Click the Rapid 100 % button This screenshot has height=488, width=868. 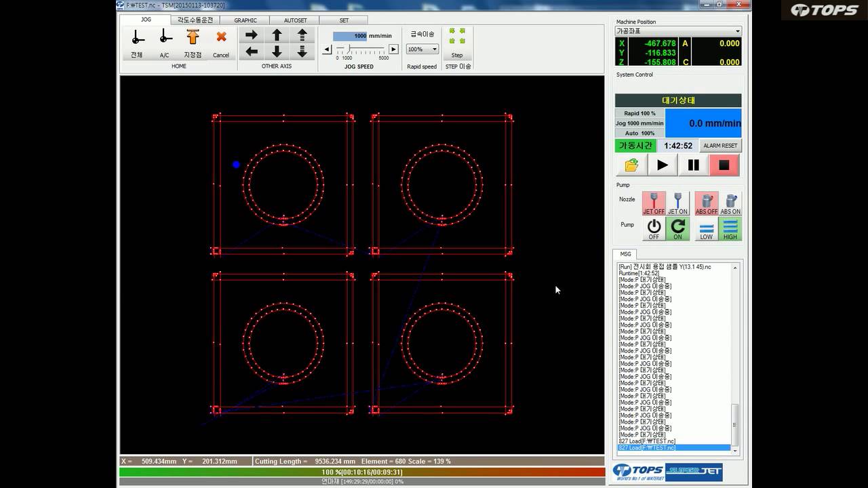click(639, 113)
